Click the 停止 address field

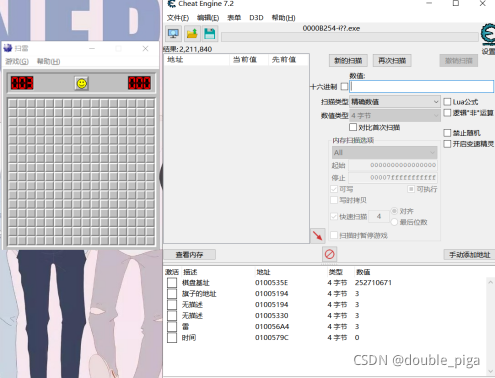tap(393, 178)
